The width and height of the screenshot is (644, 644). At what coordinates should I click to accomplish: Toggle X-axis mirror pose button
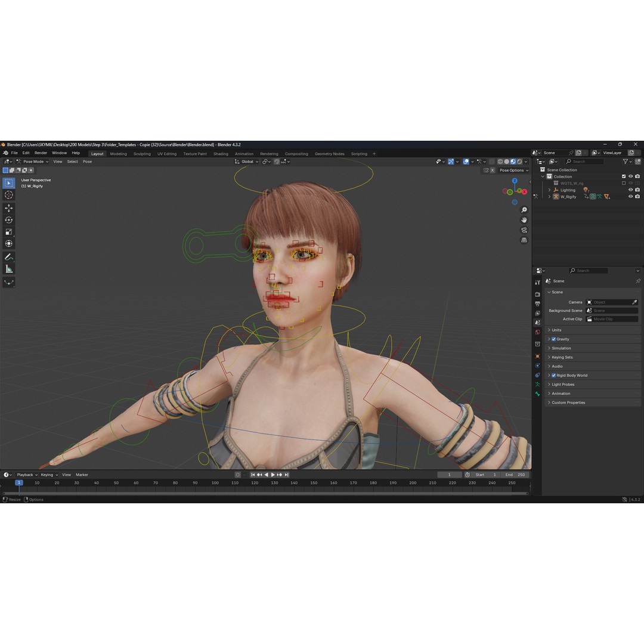[x=492, y=170]
